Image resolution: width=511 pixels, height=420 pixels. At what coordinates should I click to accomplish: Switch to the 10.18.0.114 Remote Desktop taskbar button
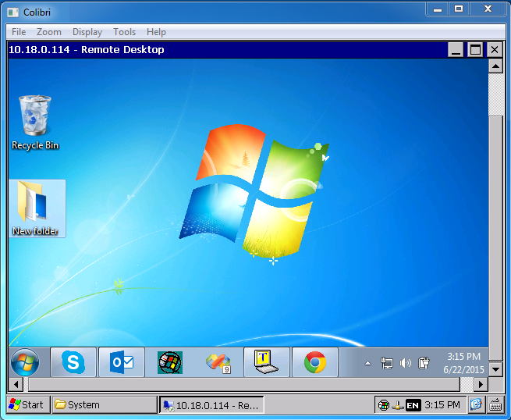[x=211, y=405]
